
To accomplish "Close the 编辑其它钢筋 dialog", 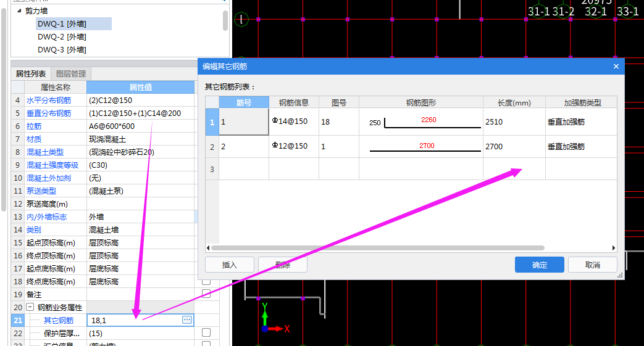I will 616,67.
